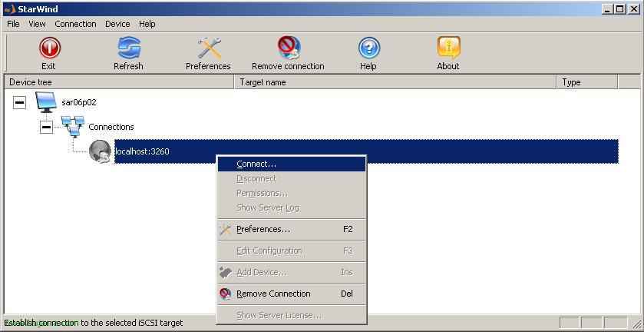Collapse the Connections tree node
The image size is (644, 332).
pyautogui.click(x=46, y=127)
